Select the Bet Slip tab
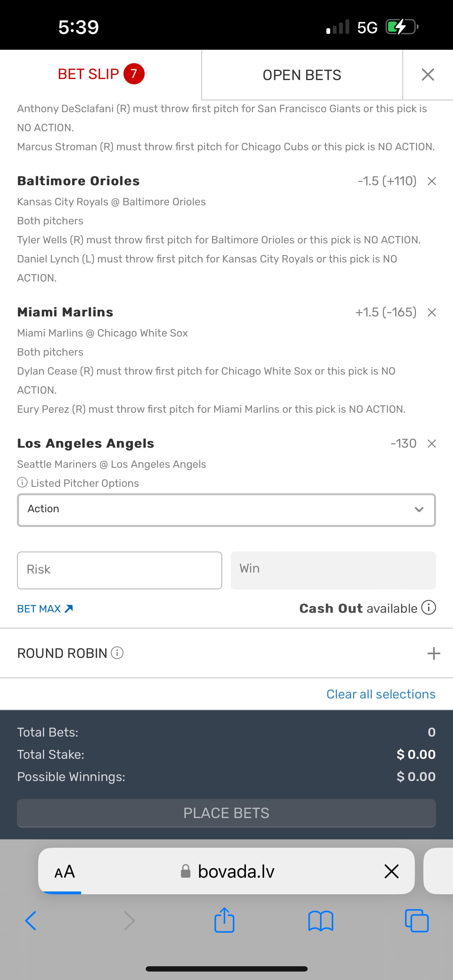This screenshot has width=453, height=980. click(101, 74)
